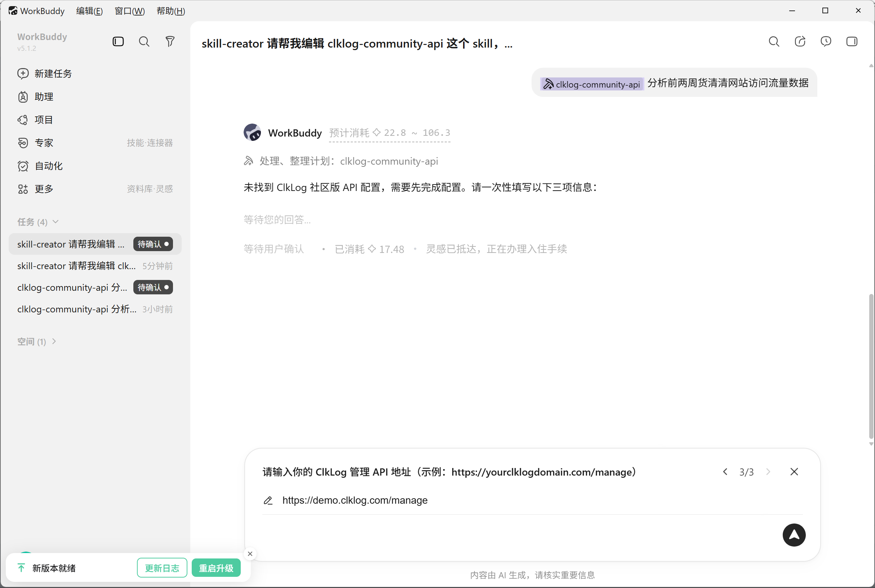Click the 处理、整理计划：clklog-community-api step line
The width and height of the screenshot is (875, 588).
click(341, 161)
